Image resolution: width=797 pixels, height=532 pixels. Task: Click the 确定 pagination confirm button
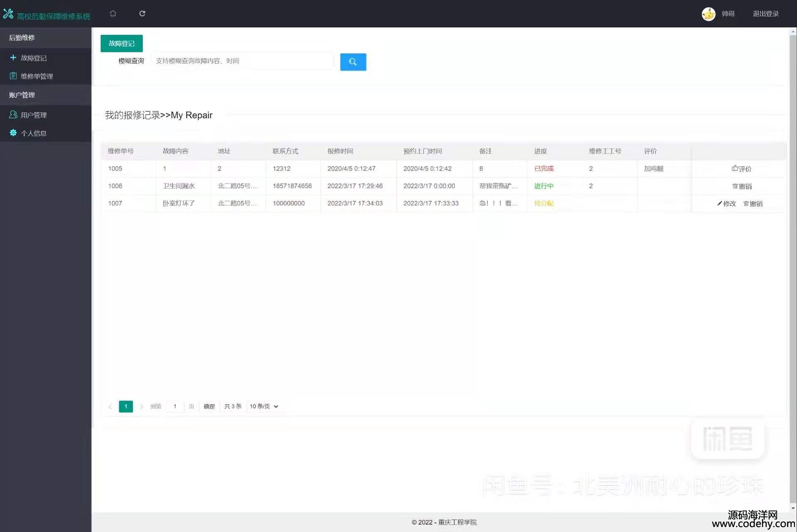tap(209, 406)
